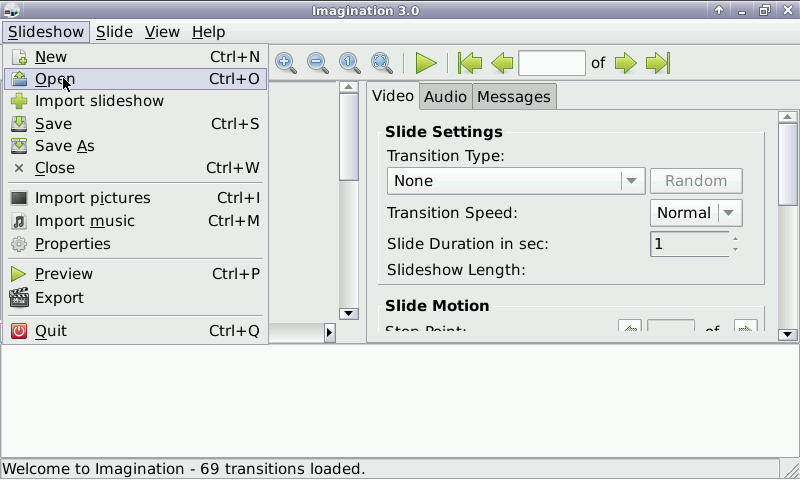The width and height of the screenshot is (800, 480).
Task: Open the Slideshow menu bar item
Action: click(x=46, y=32)
